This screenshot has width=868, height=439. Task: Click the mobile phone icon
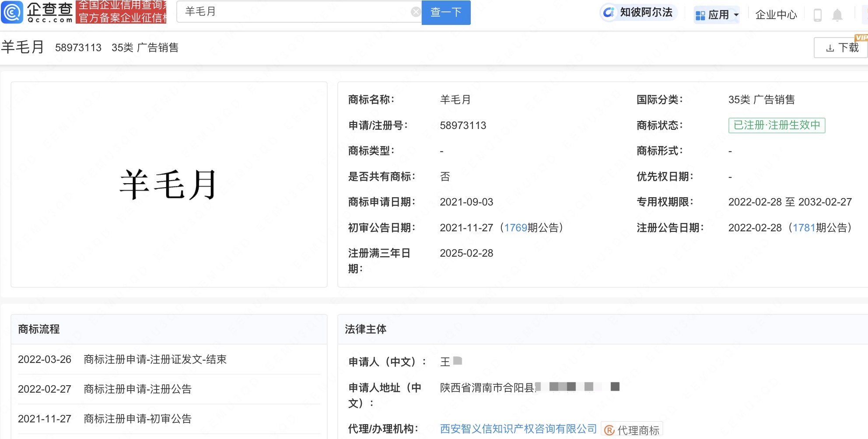click(x=817, y=15)
